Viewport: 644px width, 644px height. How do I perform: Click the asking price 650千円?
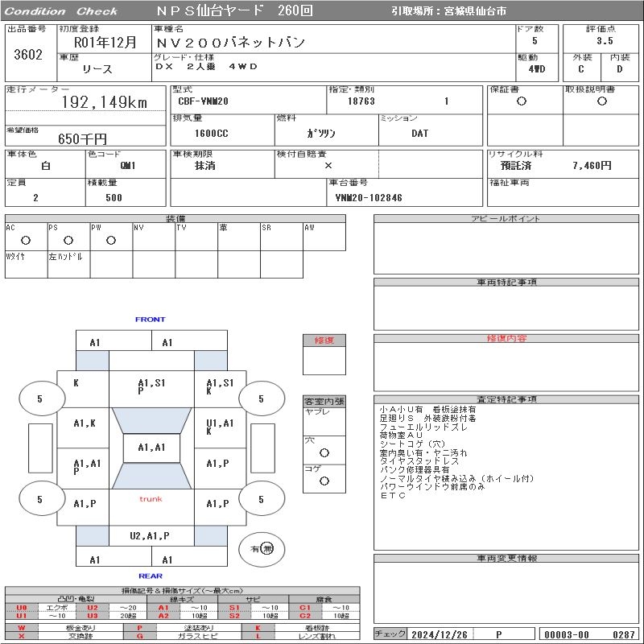[83, 138]
